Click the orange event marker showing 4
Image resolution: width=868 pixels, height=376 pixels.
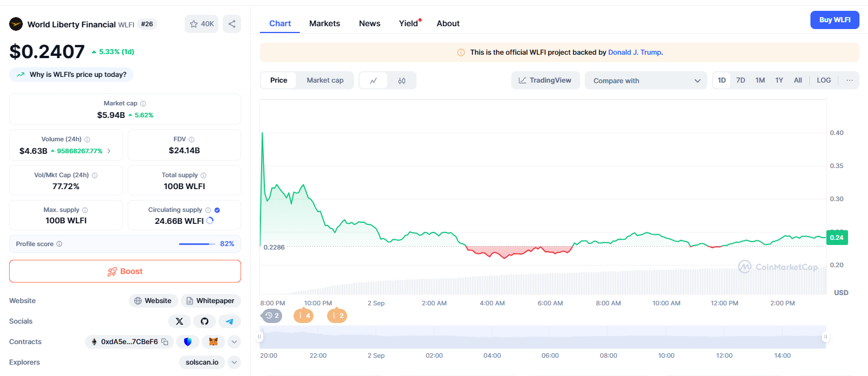(x=303, y=315)
